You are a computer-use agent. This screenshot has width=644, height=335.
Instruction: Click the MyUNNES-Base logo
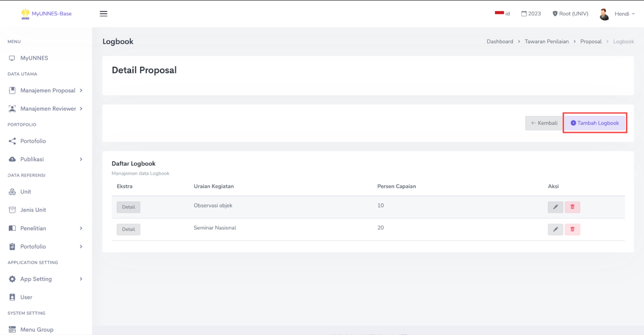[x=46, y=14]
